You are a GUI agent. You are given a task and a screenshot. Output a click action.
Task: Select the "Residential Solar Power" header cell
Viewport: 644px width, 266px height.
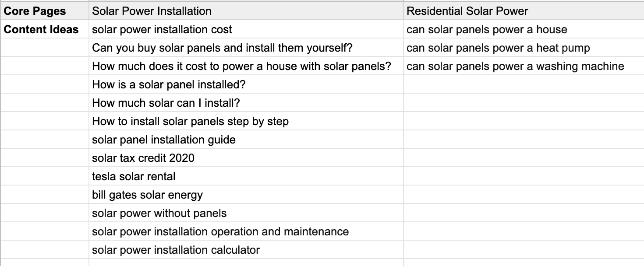pos(467,11)
